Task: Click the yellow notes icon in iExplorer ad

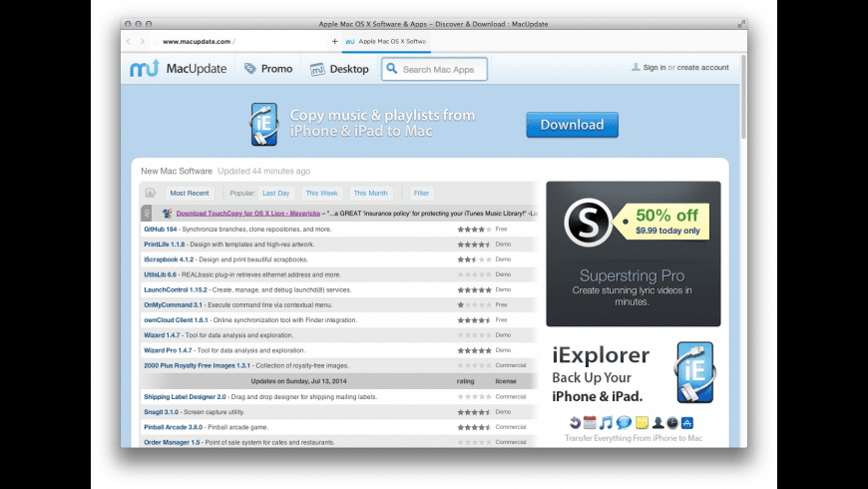Action: (642, 422)
